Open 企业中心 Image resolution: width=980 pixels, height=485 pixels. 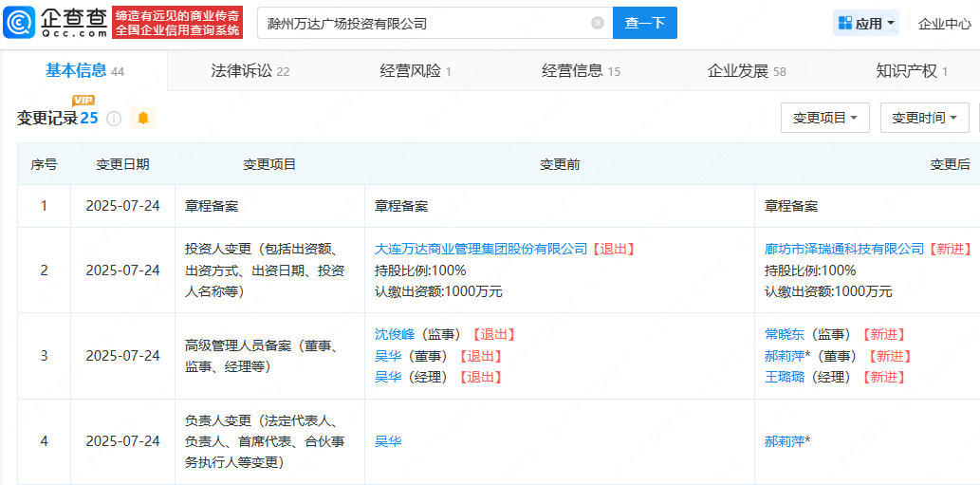(944, 24)
